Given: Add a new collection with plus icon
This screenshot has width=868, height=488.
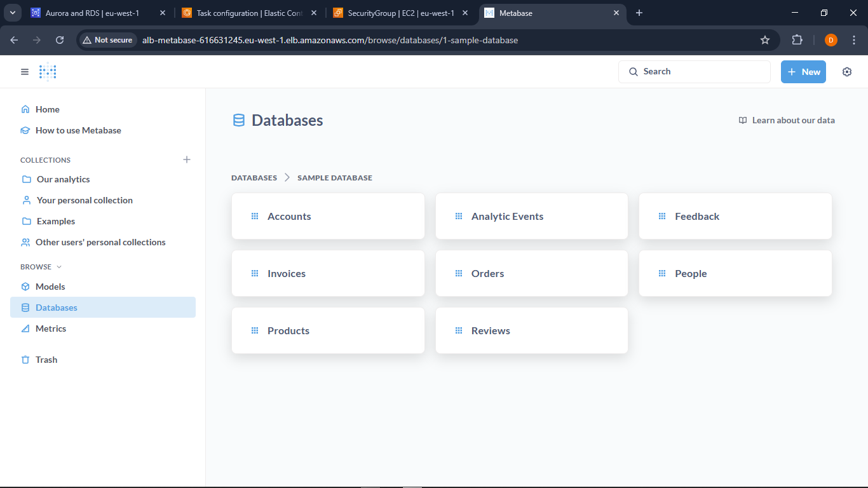Looking at the screenshot, I should pos(187,159).
